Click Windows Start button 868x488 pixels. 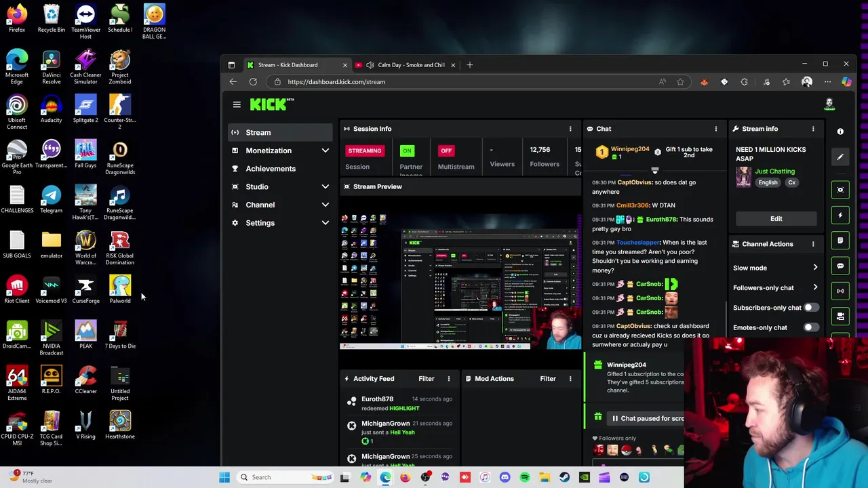click(x=224, y=477)
